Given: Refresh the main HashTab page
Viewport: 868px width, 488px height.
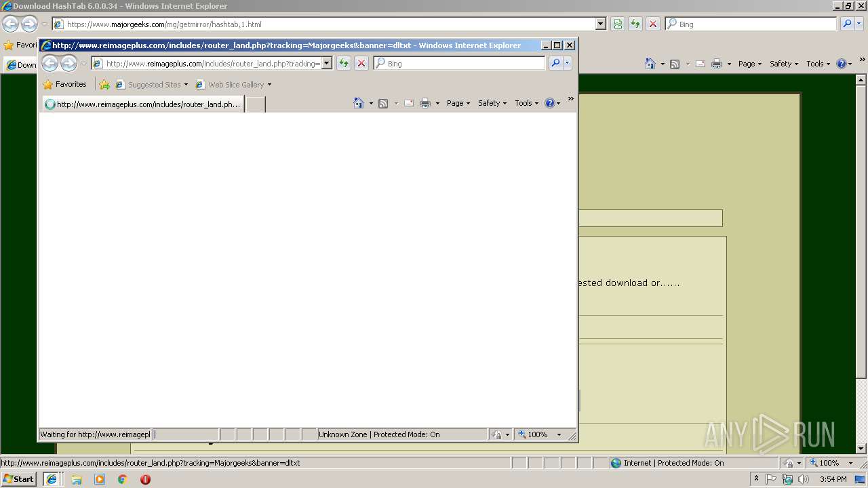Looking at the screenshot, I should [x=635, y=24].
